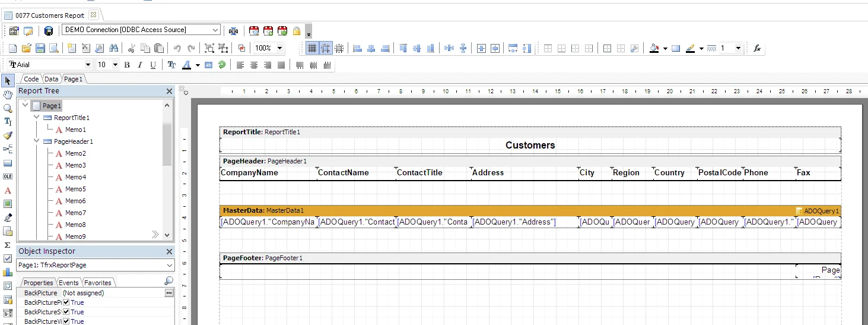Click the New Report icon
The width and height of the screenshot is (868, 325).
(x=12, y=48)
